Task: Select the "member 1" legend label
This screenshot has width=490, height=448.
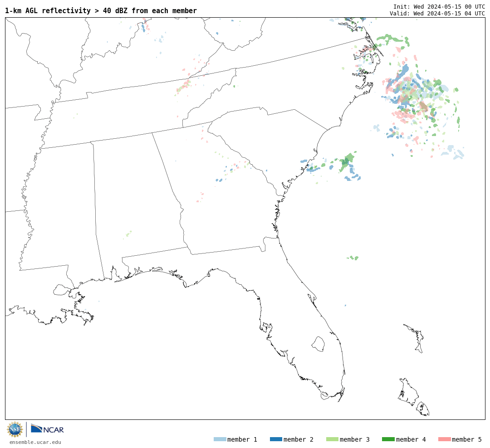Action: tap(242, 439)
